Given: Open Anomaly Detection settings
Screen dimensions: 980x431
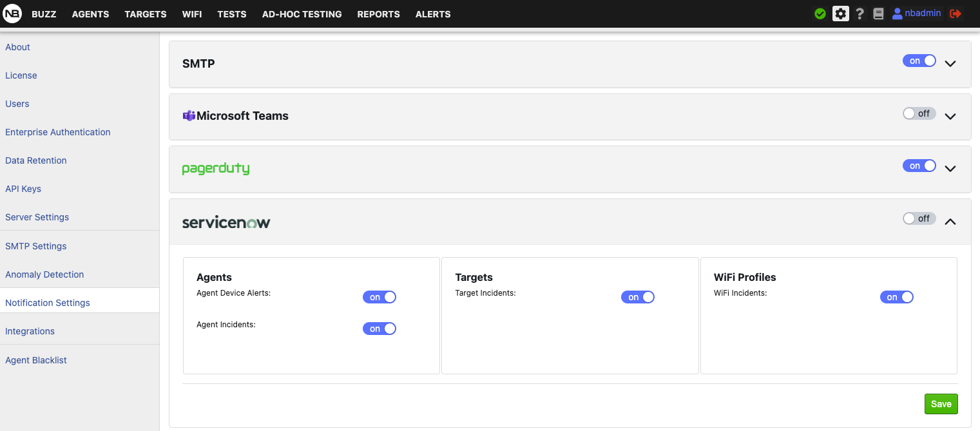Looking at the screenshot, I should (44, 274).
